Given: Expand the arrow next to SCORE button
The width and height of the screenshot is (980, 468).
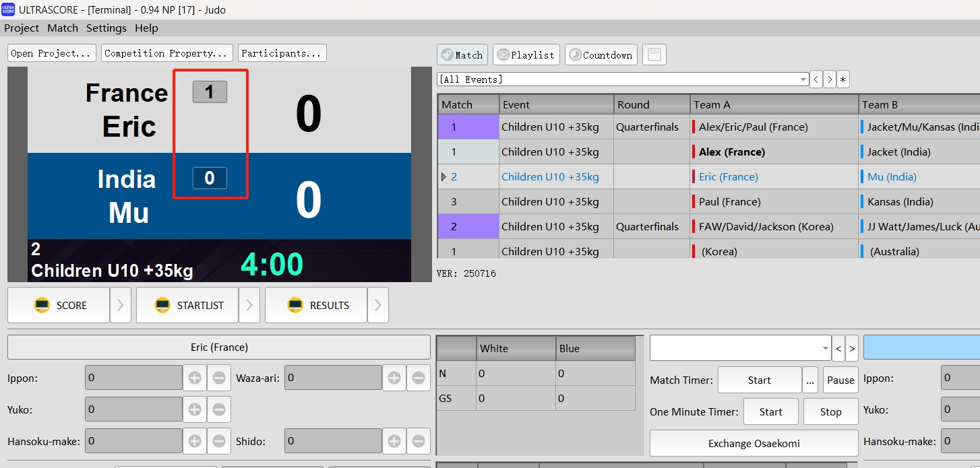Looking at the screenshot, I should click(120, 305).
